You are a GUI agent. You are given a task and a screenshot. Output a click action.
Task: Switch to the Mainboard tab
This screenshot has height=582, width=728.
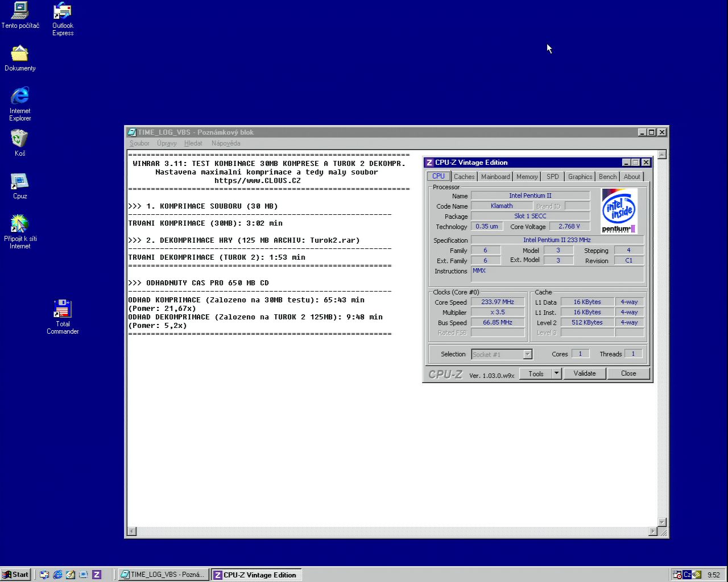click(x=495, y=177)
